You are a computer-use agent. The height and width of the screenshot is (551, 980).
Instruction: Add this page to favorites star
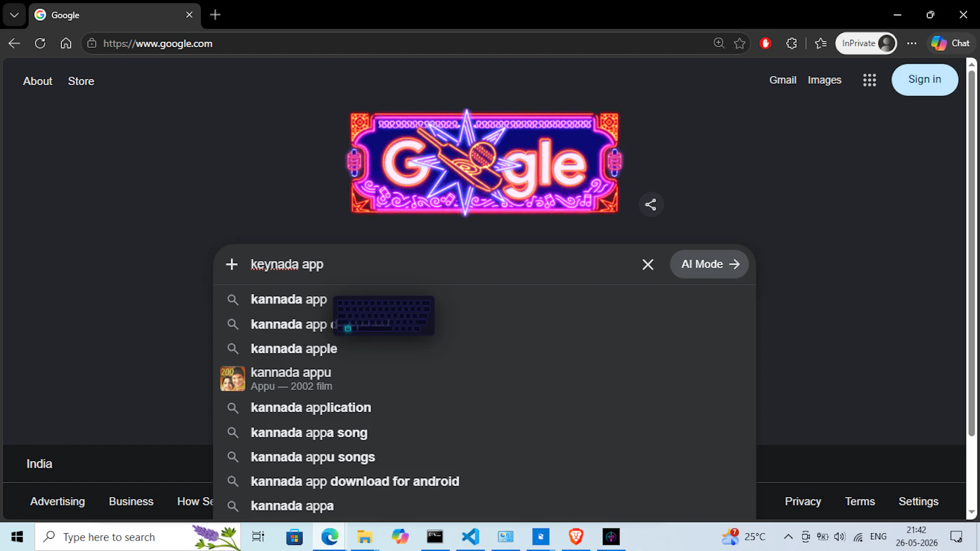740,43
